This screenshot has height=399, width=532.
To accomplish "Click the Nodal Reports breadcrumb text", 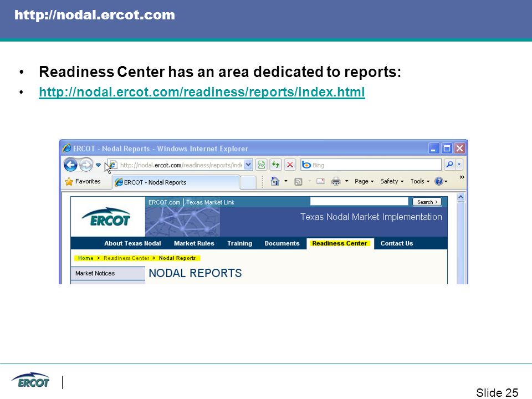I will 177,258.
